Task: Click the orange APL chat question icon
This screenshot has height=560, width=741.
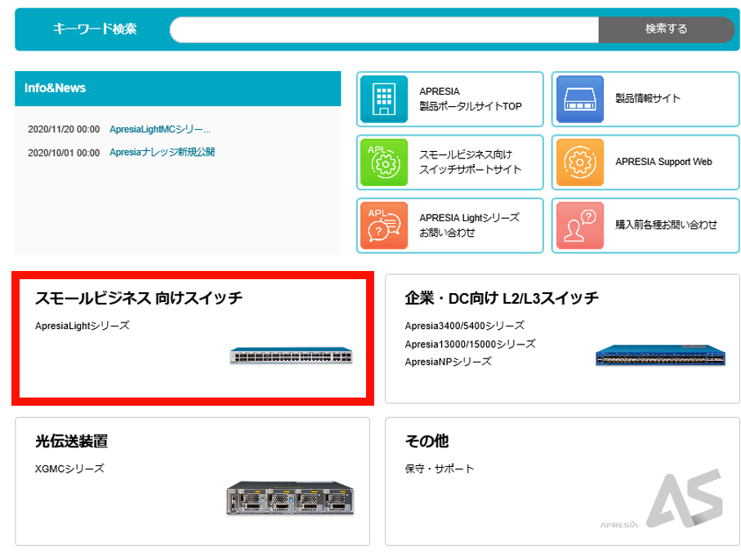Action: coord(384,225)
